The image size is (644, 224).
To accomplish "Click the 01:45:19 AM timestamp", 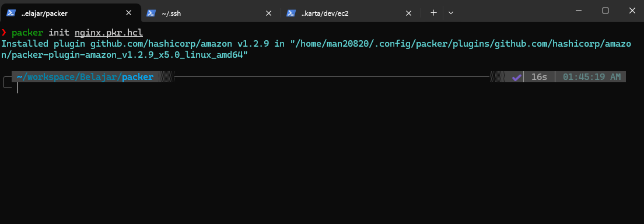I will point(591,77).
